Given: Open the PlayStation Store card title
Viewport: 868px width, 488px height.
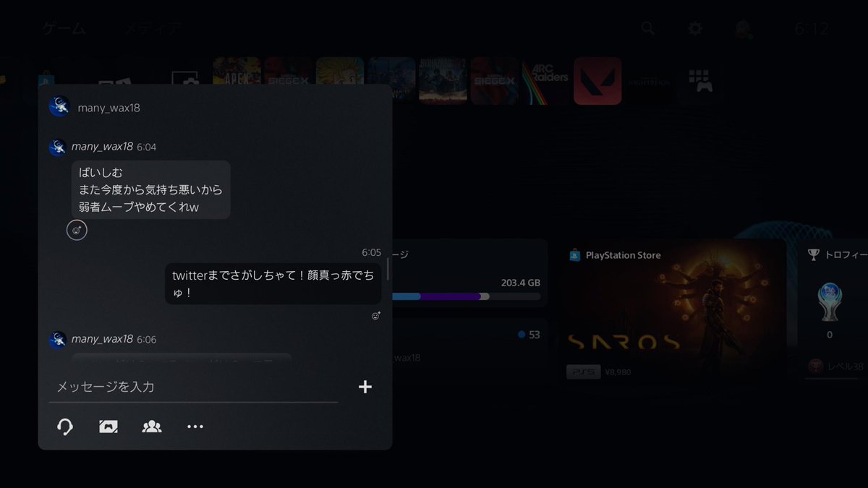Looking at the screenshot, I should click(623, 254).
